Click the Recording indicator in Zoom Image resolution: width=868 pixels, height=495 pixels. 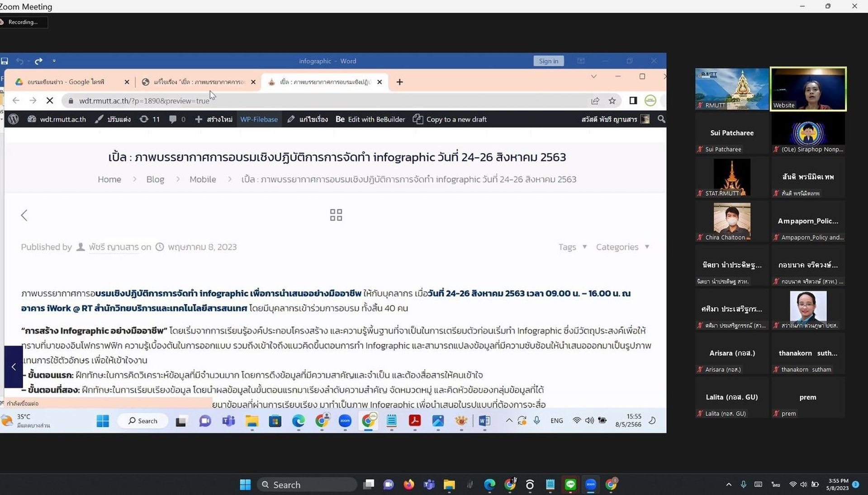click(x=23, y=22)
